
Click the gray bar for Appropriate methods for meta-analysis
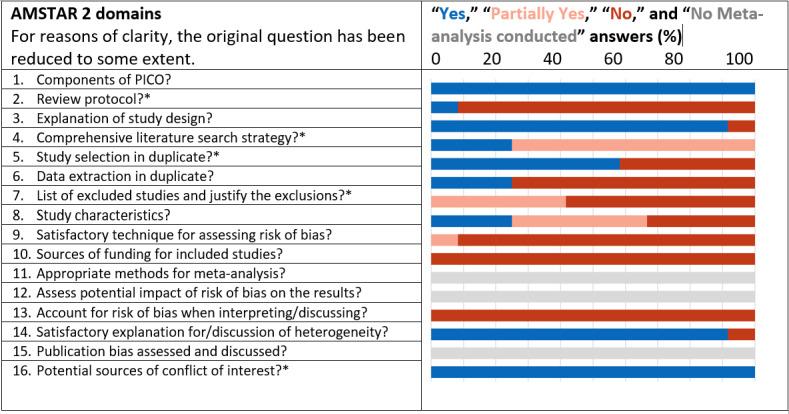click(x=593, y=278)
